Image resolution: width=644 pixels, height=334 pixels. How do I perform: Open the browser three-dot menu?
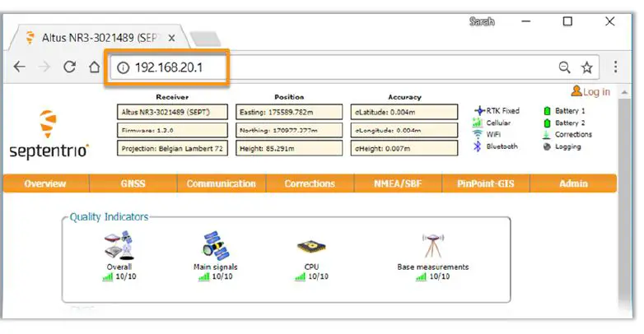pos(615,67)
